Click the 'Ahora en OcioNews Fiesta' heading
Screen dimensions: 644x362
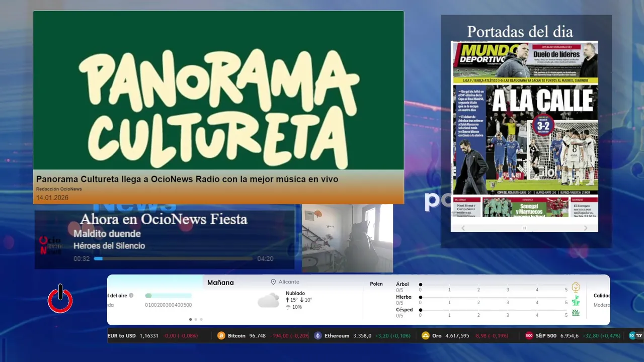pyautogui.click(x=164, y=219)
